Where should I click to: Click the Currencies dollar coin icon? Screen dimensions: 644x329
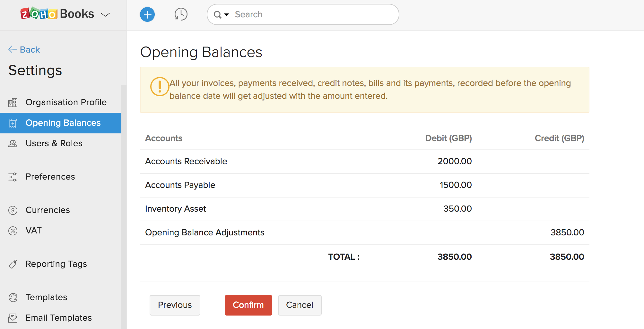[x=13, y=210]
